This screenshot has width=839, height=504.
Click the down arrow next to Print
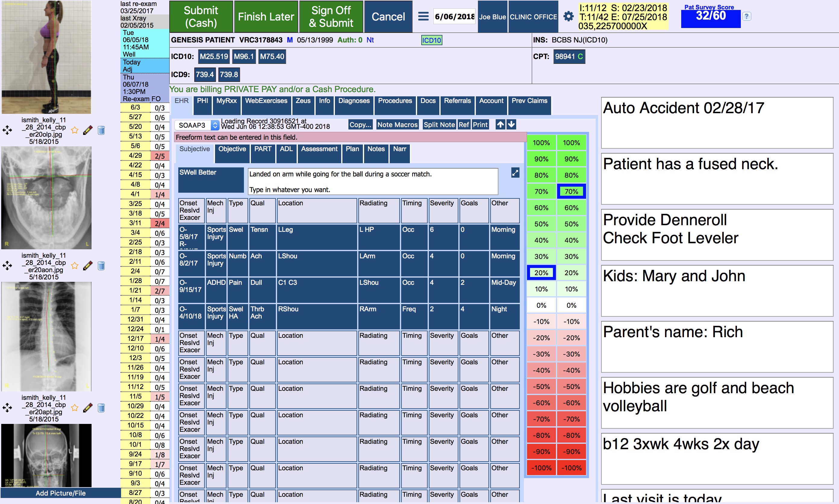[511, 125]
